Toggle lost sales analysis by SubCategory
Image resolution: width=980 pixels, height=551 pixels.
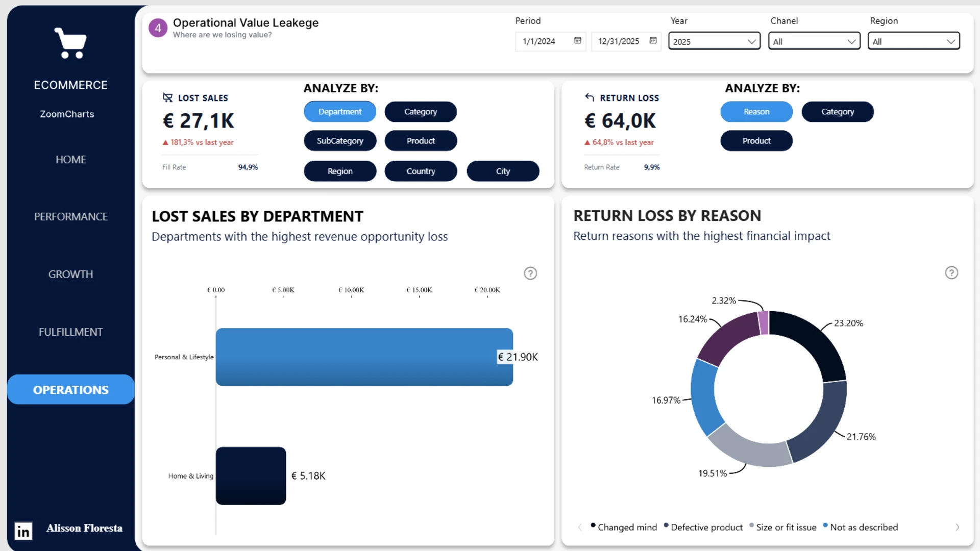340,141
